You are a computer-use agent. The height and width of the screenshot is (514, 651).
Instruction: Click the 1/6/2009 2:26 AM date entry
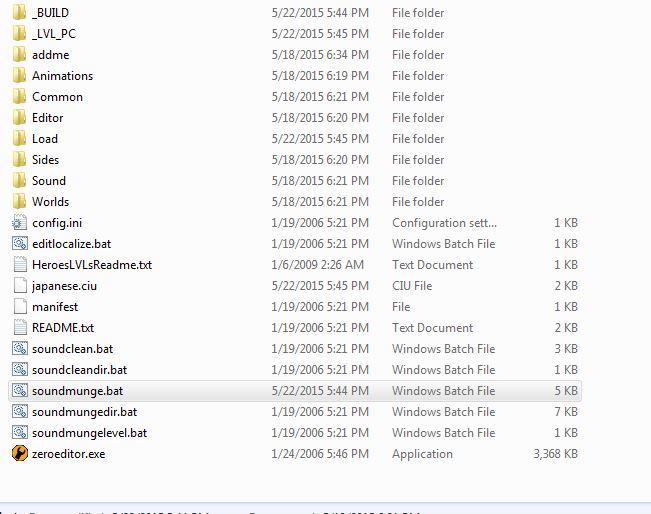pyautogui.click(x=318, y=265)
